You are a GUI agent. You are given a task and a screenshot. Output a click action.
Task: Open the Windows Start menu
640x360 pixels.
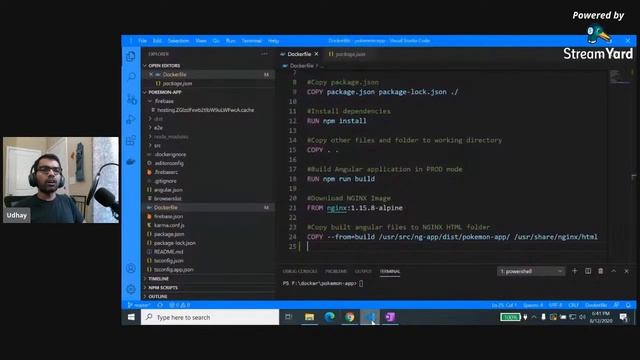pos(131,317)
